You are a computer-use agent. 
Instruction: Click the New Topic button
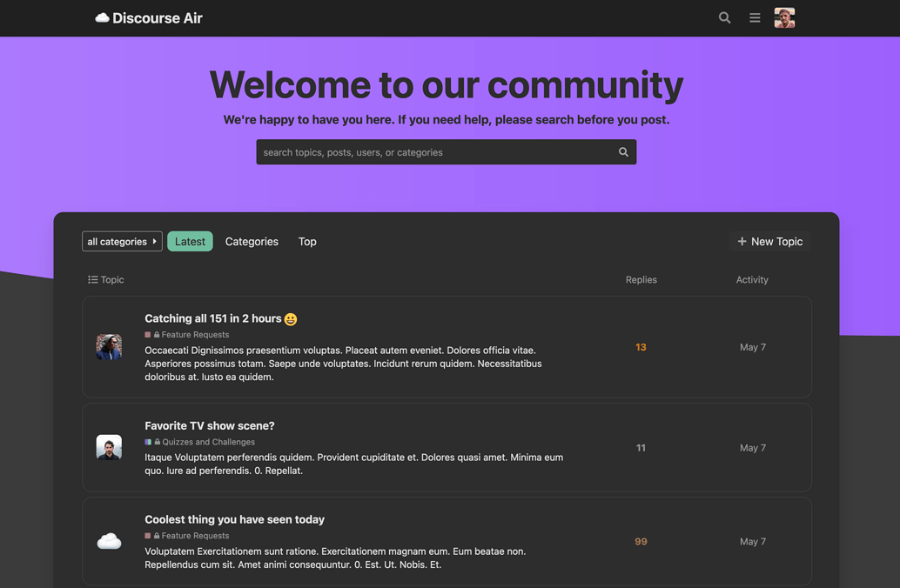(x=769, y=242)
